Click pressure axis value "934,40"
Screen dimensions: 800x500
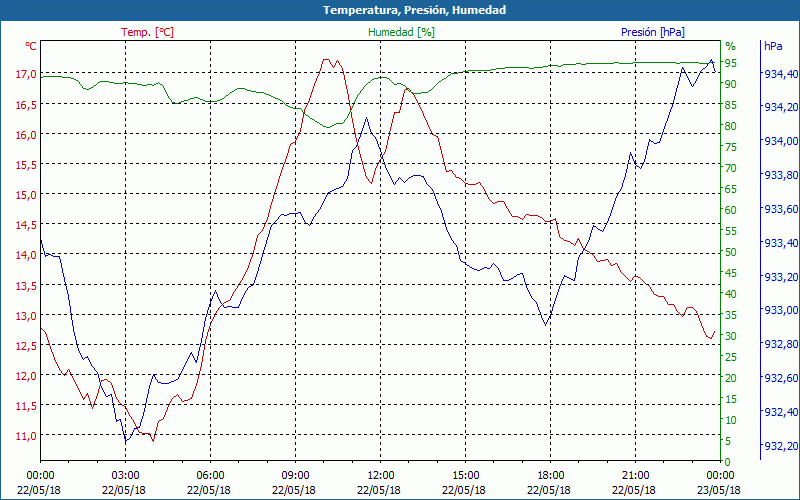tap(780, 74)
